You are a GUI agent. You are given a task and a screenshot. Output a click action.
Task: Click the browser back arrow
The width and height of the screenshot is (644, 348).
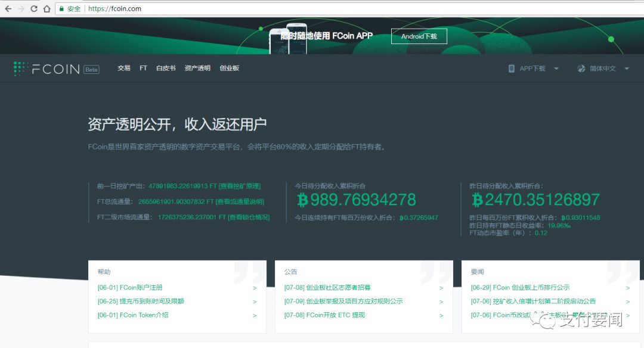(8, 8)
